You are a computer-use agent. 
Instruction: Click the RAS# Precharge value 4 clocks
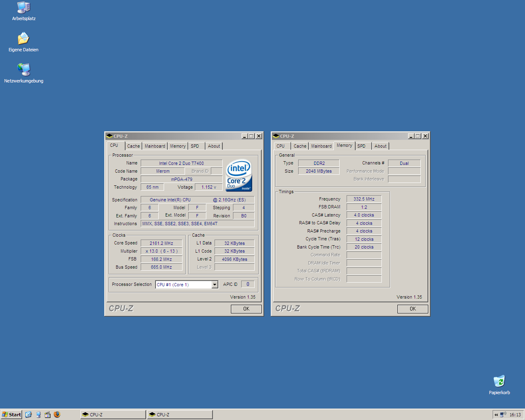click(364, 231)
